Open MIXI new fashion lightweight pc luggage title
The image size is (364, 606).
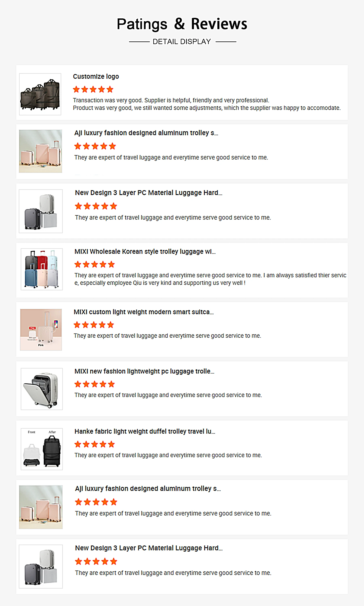(x=144, y=371)
